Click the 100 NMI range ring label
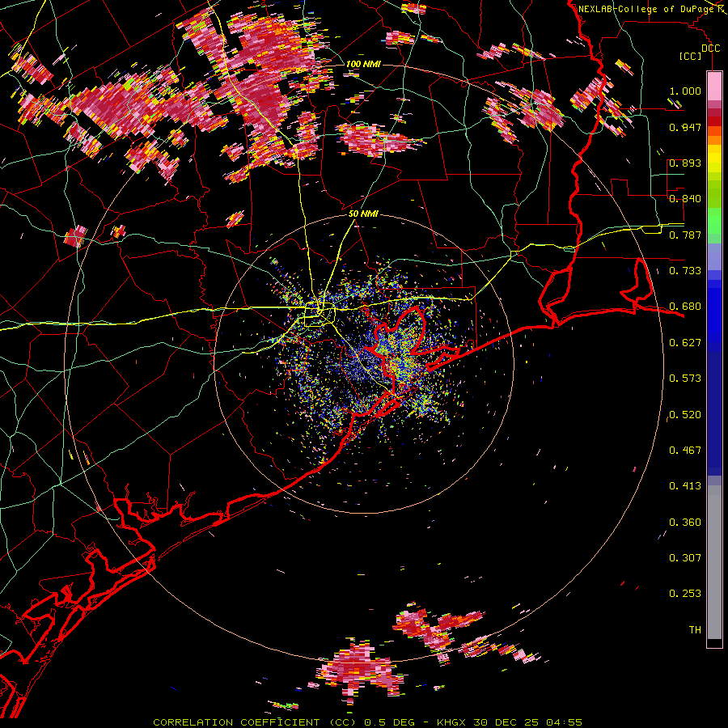The width and height of the screenshot is (728, 728). click(363, 64)
